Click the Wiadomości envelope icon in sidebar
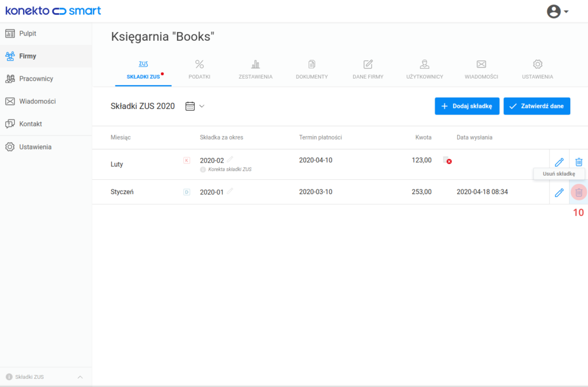The width and height of the screenshot is (588, 387). (x=10, y=101)
